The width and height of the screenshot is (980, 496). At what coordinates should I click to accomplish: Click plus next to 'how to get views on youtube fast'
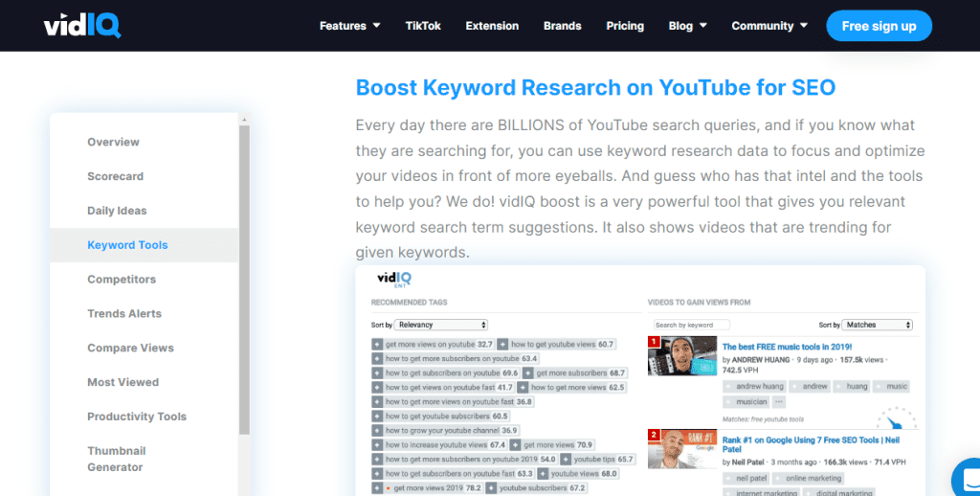pyautogui.click(x=377, y=388)
